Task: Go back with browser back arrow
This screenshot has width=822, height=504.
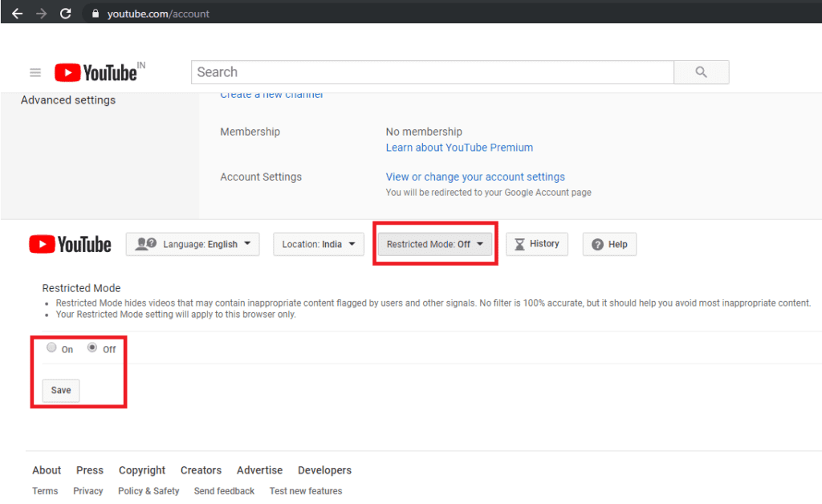Action: click(x=18, y=14)
